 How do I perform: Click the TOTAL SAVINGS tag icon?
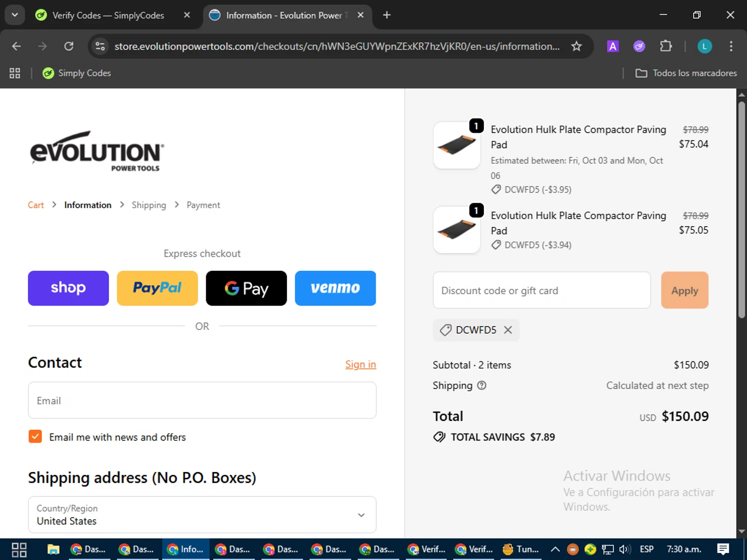[439, 437]
